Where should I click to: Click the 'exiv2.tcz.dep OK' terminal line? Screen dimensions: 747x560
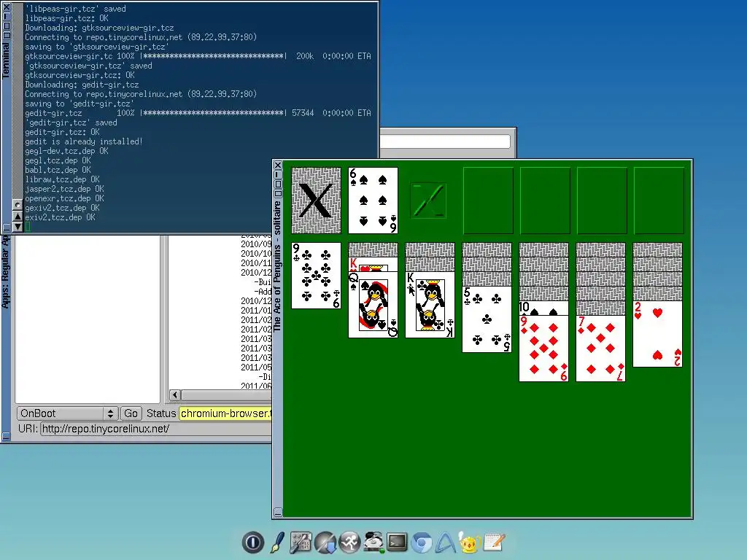60,217
